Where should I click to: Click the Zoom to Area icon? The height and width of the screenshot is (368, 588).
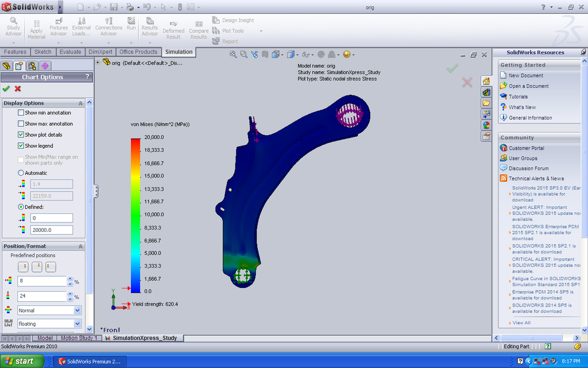(243, 55)
